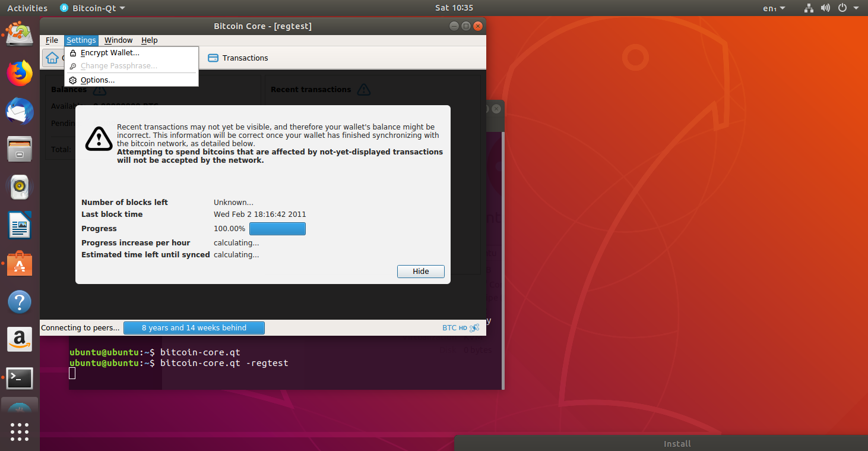Switch to the Transactions tab
The image size is (868, 451).
237,58
